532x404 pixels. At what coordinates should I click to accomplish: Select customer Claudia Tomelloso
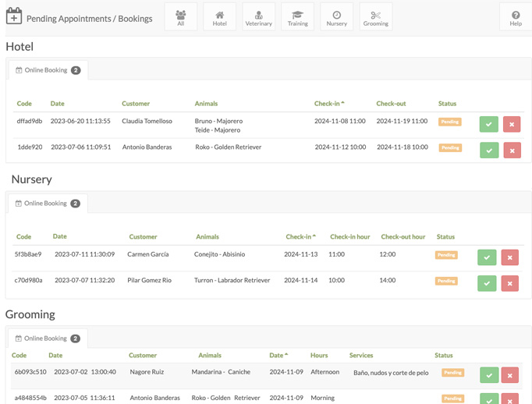click(x=147, y=121)
